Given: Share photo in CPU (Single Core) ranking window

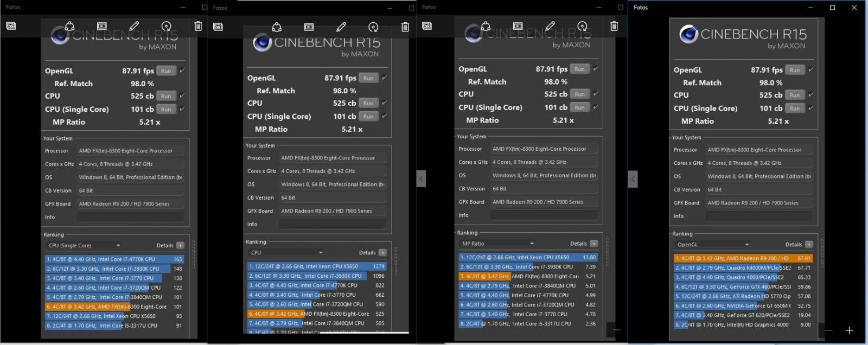Looking at the screenshot, I should coord(69,26).
